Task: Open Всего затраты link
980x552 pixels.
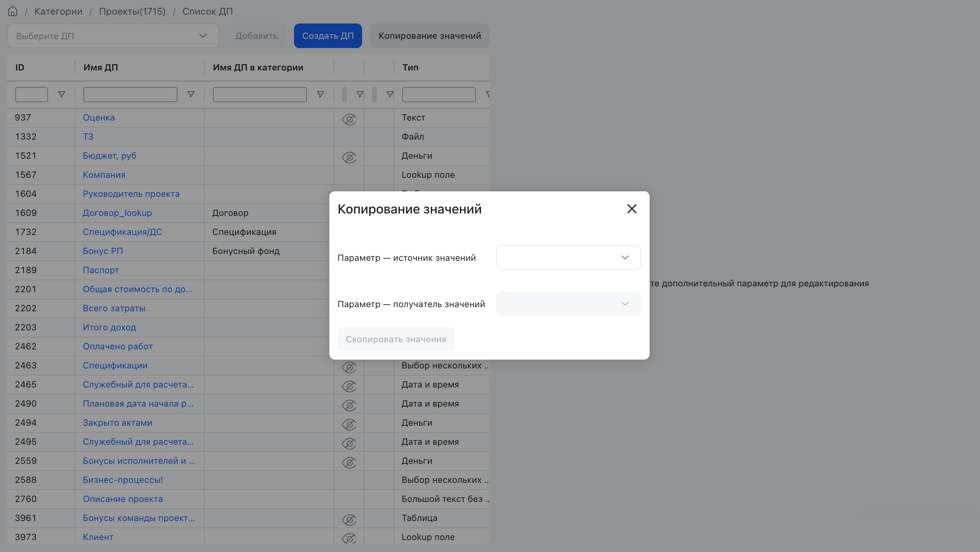Action: click(x=114, y=308)
